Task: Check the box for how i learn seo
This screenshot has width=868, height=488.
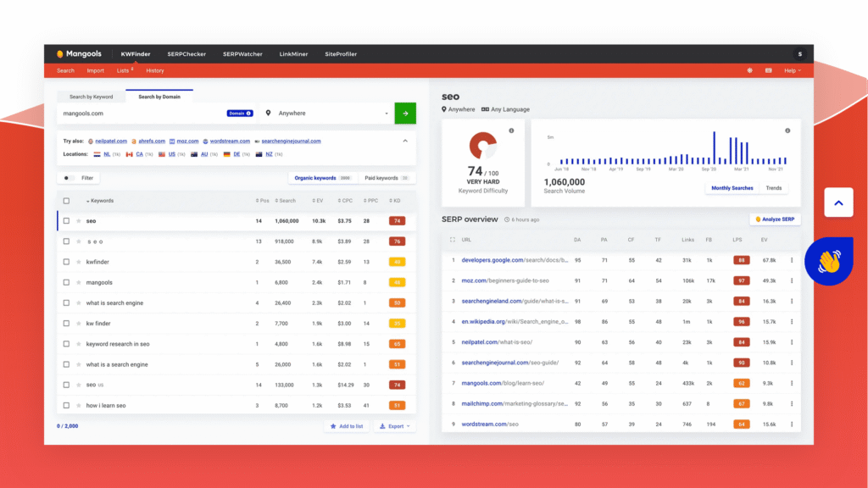Action: tap(66, 406)
